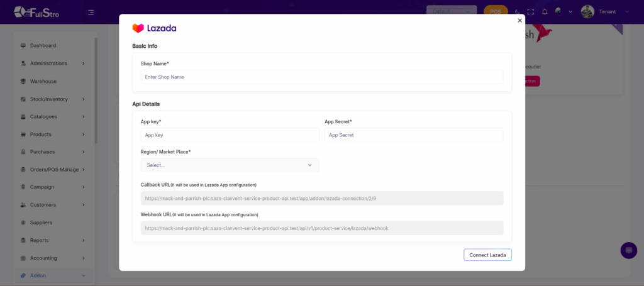644x286 pixels.
Task: Open the Default selector dropdown in header
Action: pyautogui.click(x=452, y=11)
